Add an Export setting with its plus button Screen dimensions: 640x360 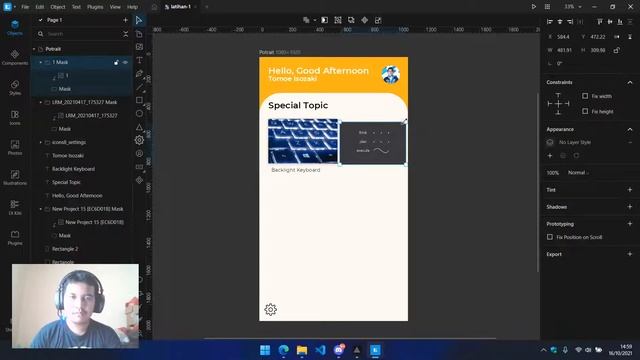tap(630, 254)
